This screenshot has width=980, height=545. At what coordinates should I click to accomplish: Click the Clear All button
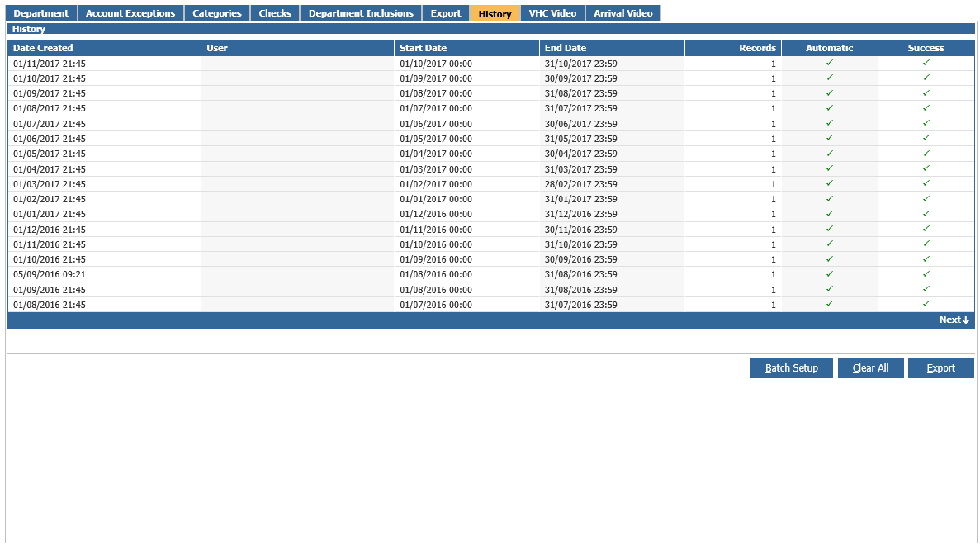870,368
